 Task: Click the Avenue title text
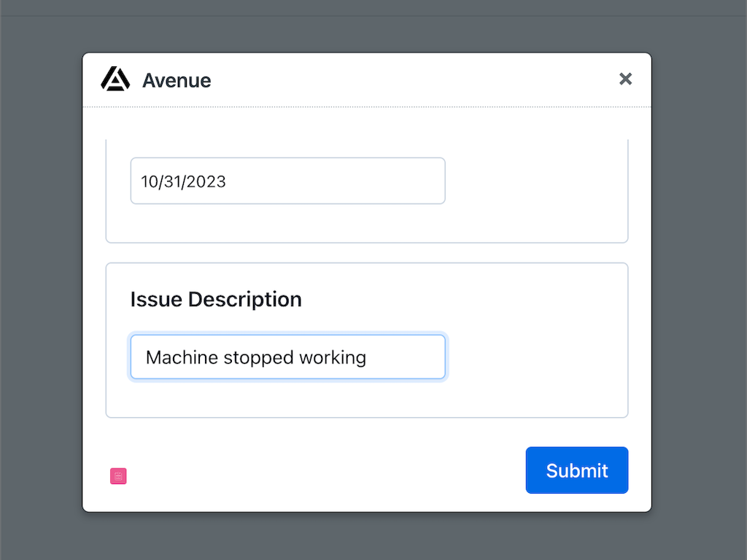(x=177, y=80)
